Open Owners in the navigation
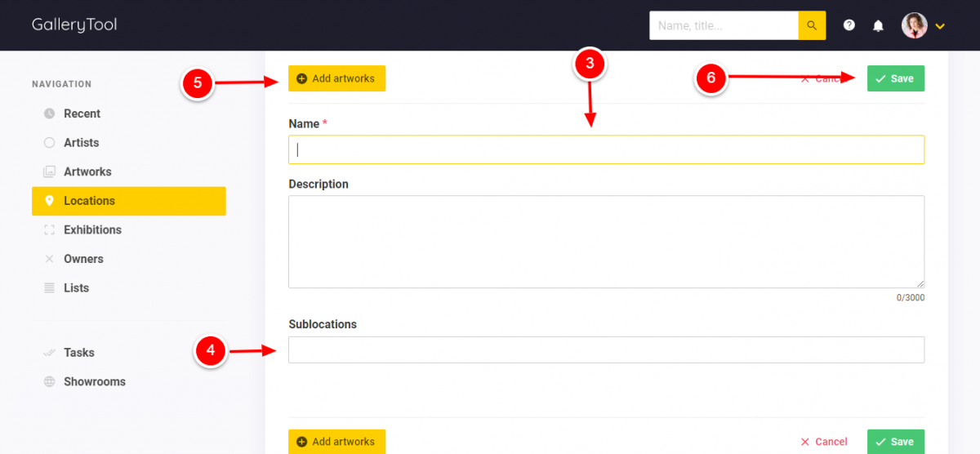Screen dimensions: 980x454 pos(83,259)
